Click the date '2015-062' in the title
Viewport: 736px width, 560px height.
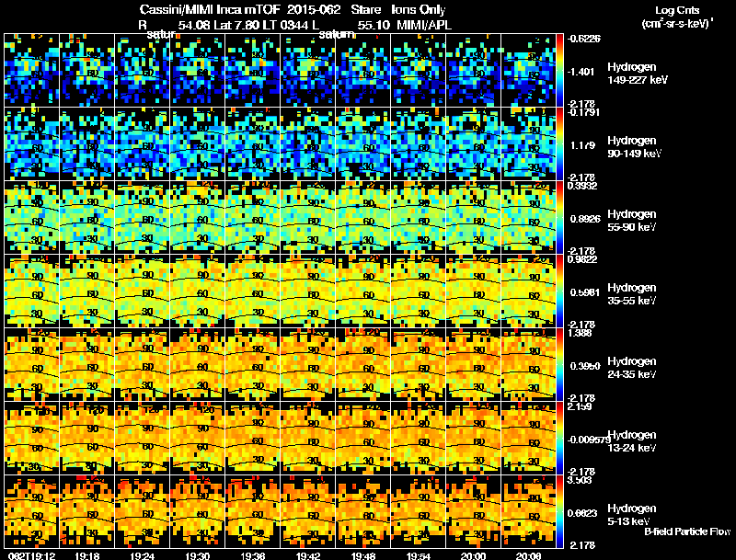point(314,9)
